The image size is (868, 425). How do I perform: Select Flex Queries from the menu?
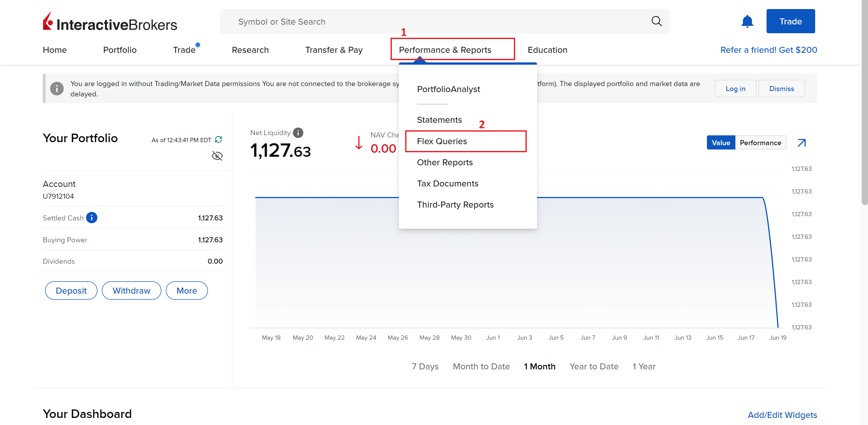coord(442,141)
